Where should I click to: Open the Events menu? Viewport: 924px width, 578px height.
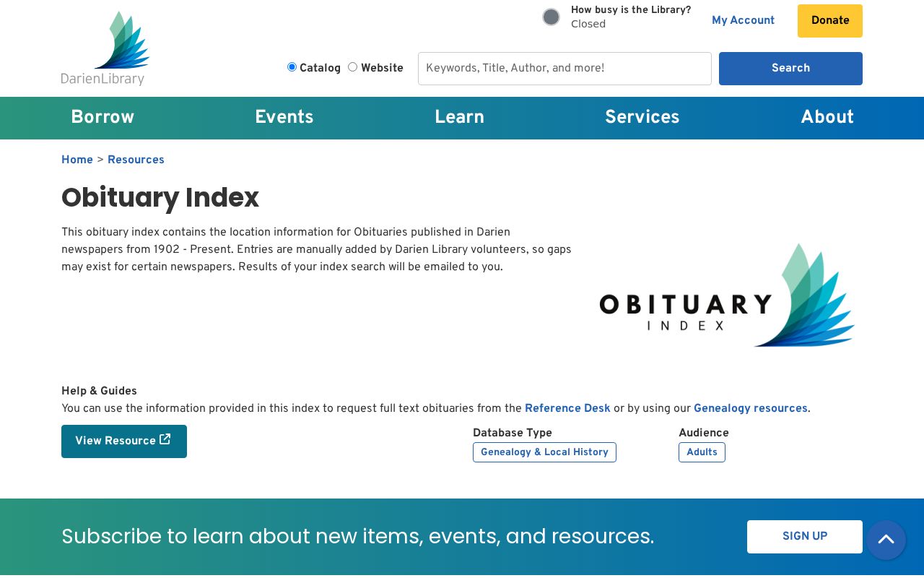[284, 117]
